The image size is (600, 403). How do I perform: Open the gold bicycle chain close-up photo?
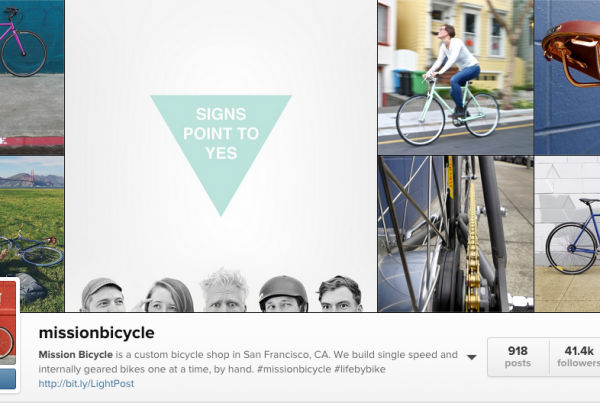(455, 234)
